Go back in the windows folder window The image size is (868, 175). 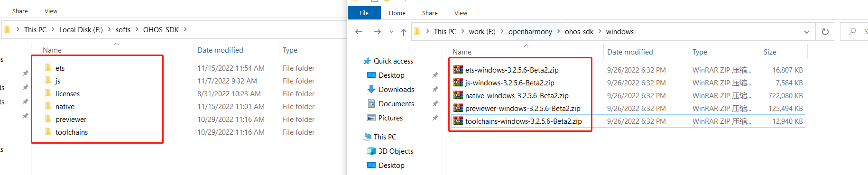[359, 32]
